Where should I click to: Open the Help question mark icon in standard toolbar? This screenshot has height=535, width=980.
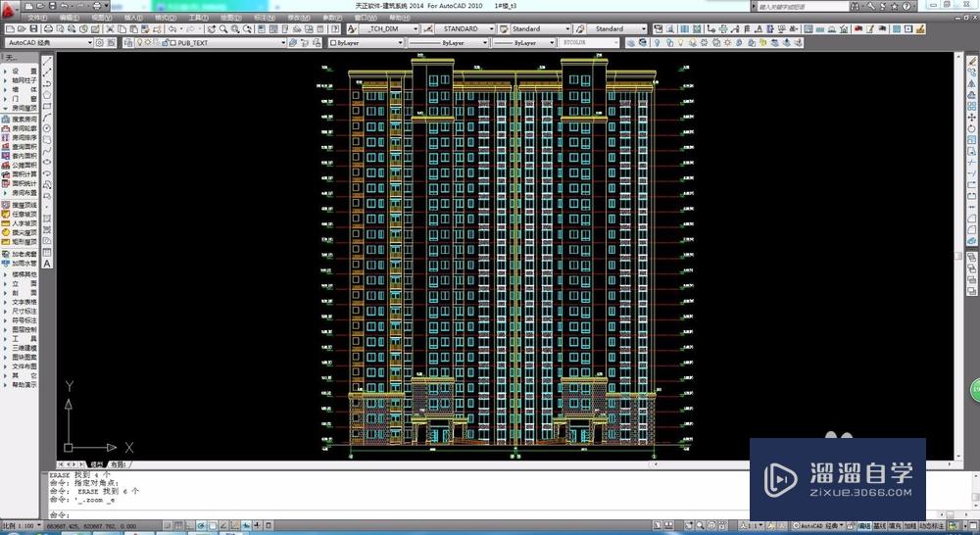[335, 28]
